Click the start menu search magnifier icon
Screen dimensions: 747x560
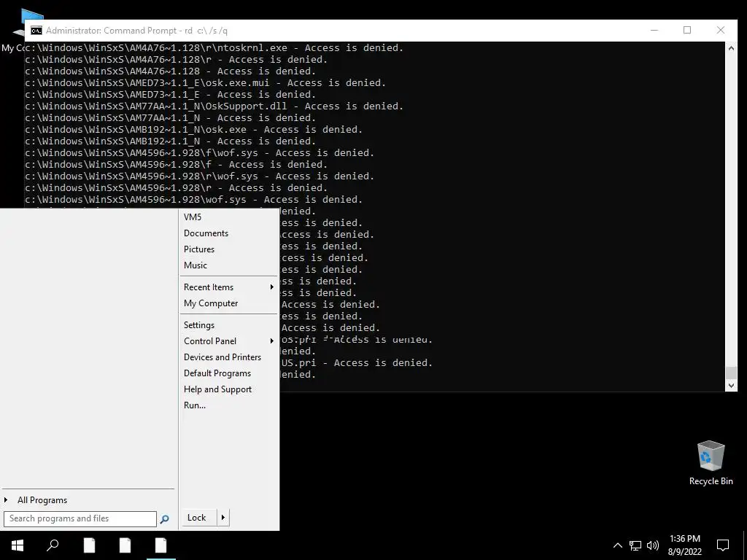point(164,519)
